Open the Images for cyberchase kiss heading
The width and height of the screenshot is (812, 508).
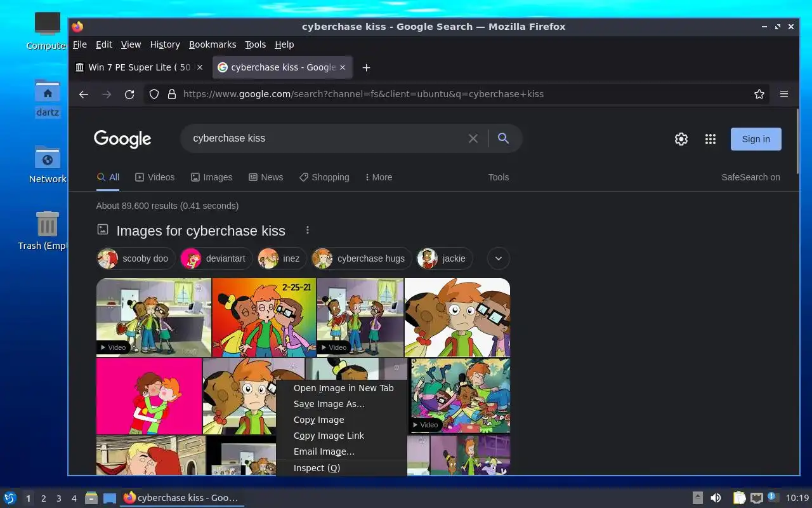pyautogui.click(x=200, y=231)
